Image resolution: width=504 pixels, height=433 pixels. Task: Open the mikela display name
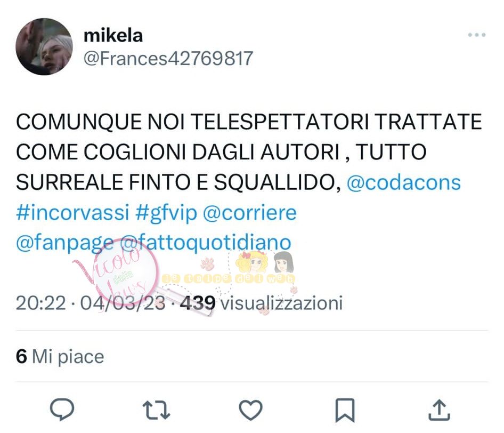coord(113,35)
